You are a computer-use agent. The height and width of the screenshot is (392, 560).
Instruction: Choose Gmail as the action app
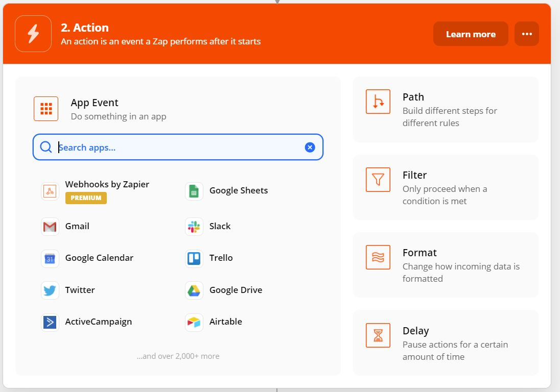tap(77, 226)
